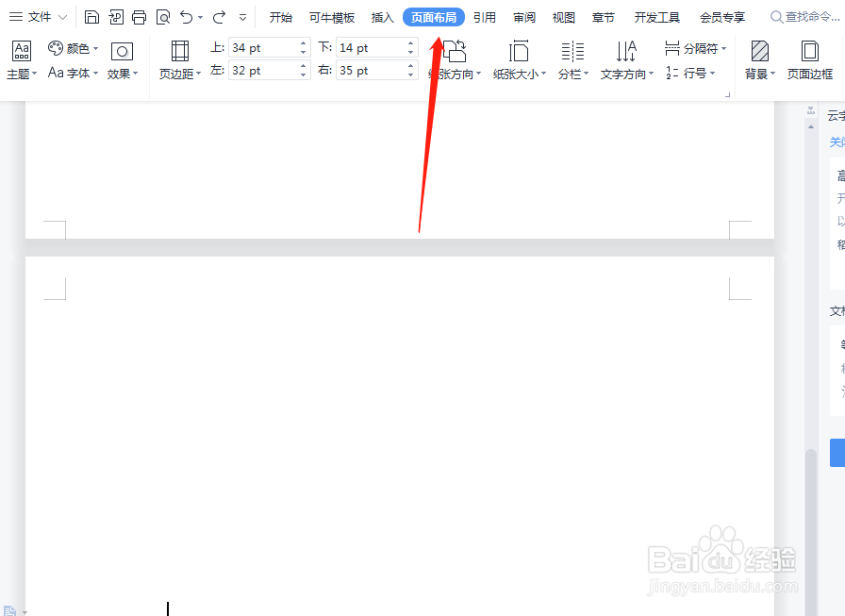845x616 pixels.
Task: Open the 分隔符 (Breaks) dropdown
Action: coord(696,47)
